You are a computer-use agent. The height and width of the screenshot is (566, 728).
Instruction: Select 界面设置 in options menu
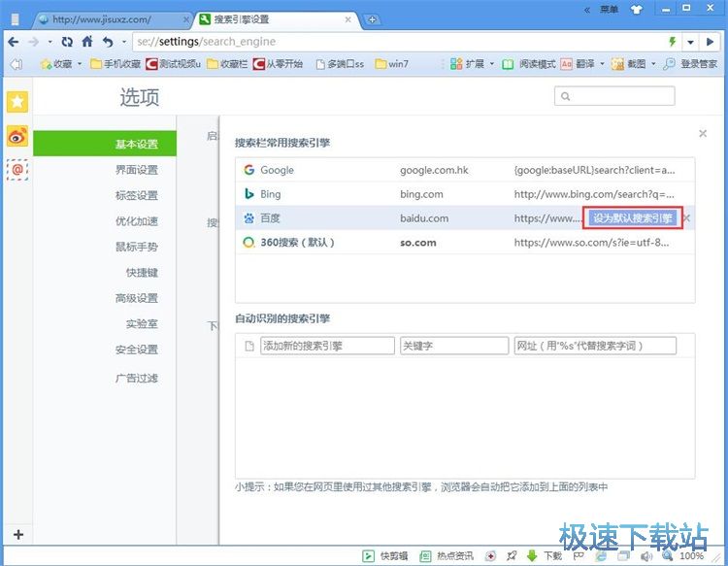point(137,170)
